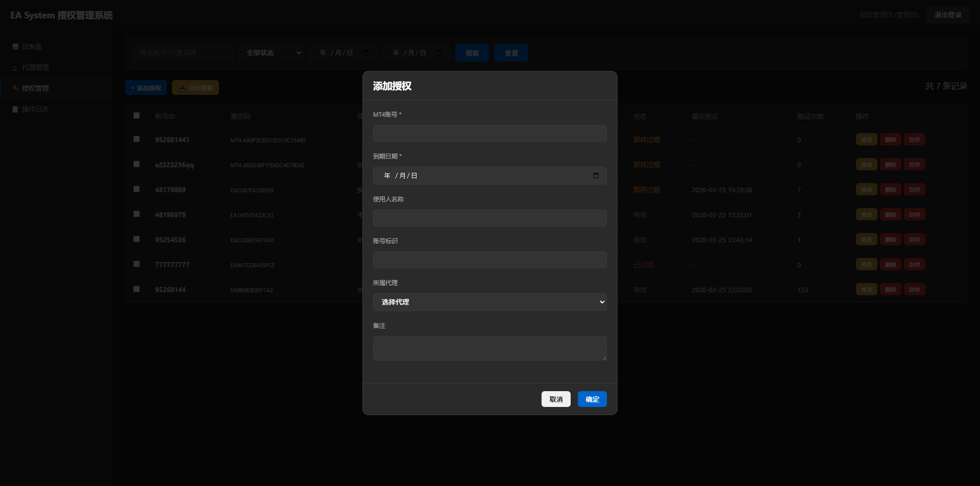Viewport: 980px width, 486px height.
Task: Click 封停 for account 95260144
Action: coord(914,290)
